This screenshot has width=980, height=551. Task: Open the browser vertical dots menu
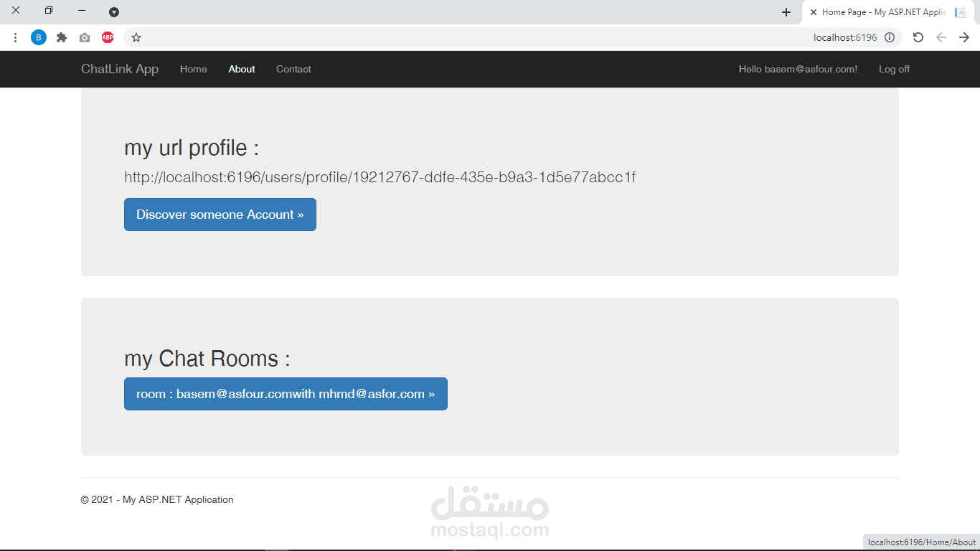click(15, 37)
